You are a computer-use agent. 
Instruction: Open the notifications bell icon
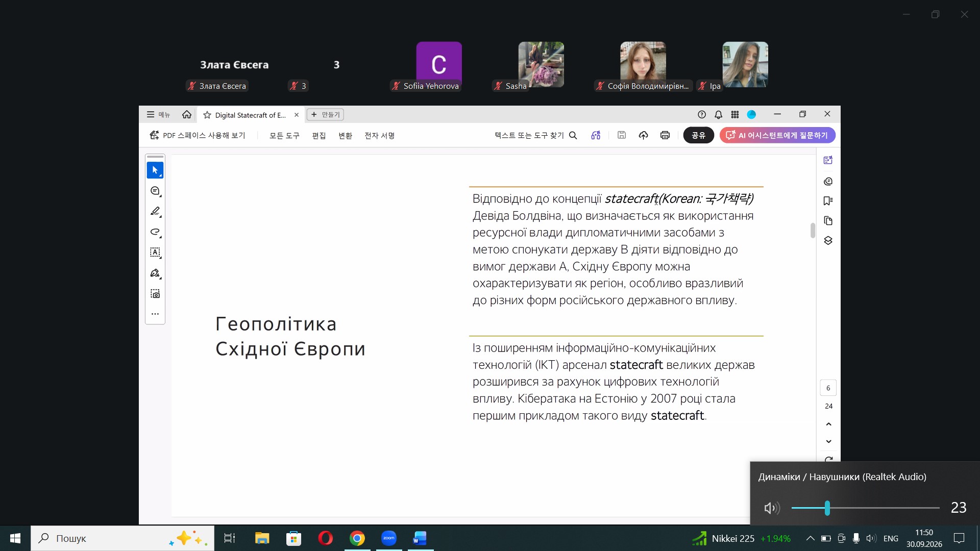[718, 115]
